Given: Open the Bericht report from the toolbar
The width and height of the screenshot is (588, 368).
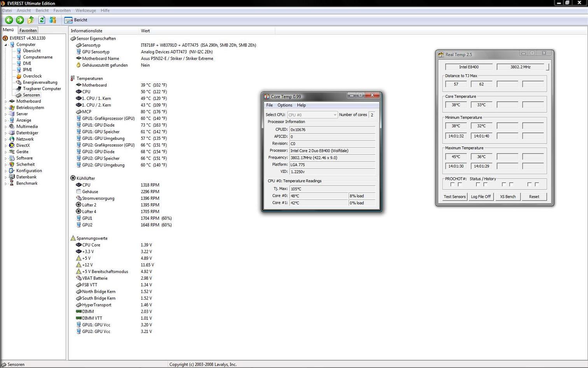Looking at the screenshot, I should (x=76, y=20).
